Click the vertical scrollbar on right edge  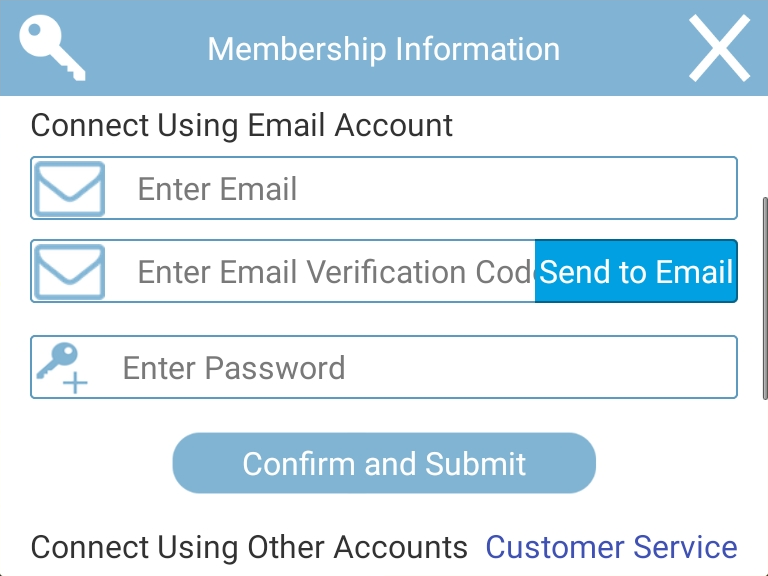pos(765,298)
